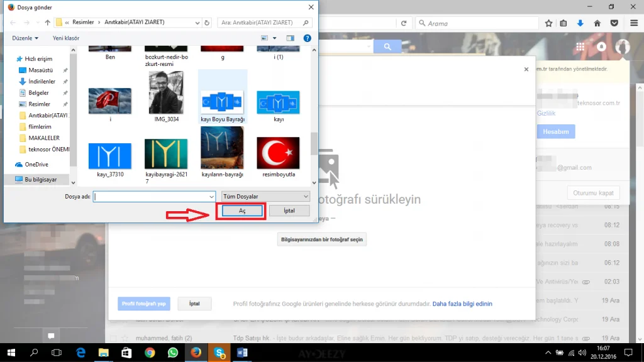Click the Firefox home icon
This screenshot has width=644, height=362.
pos(597,23)
